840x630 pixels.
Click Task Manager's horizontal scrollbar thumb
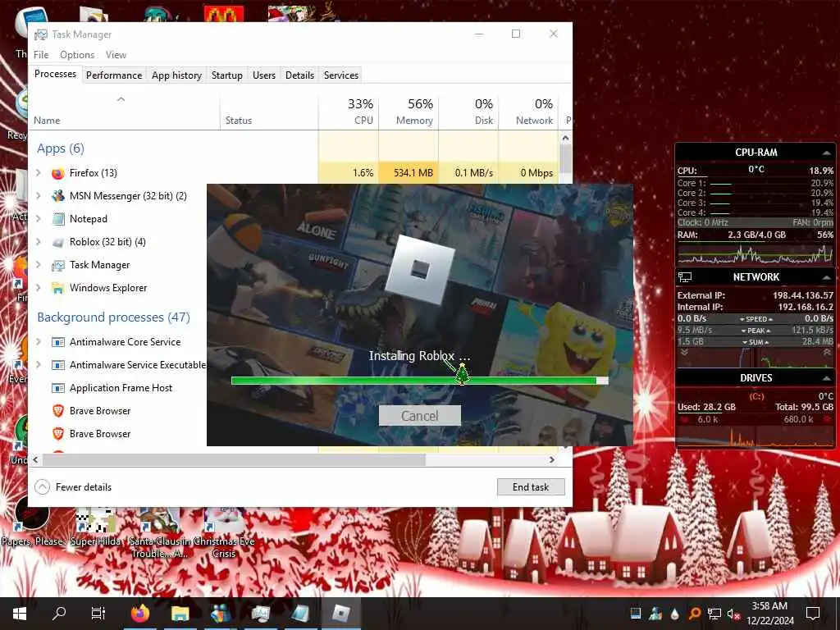click(x=234, y=459)
